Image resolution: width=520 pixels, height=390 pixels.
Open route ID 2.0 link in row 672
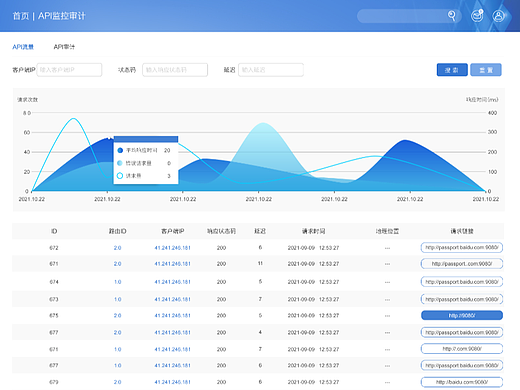(x=117, y=248)
